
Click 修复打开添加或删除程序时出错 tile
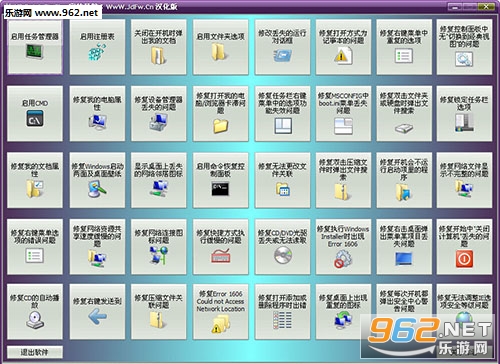point(282,312)
